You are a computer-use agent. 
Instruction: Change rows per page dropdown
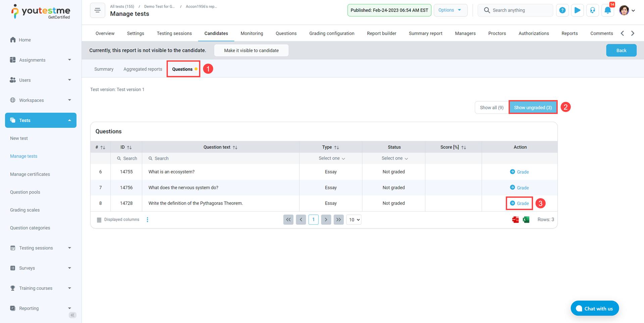click(x=354, y=220)
